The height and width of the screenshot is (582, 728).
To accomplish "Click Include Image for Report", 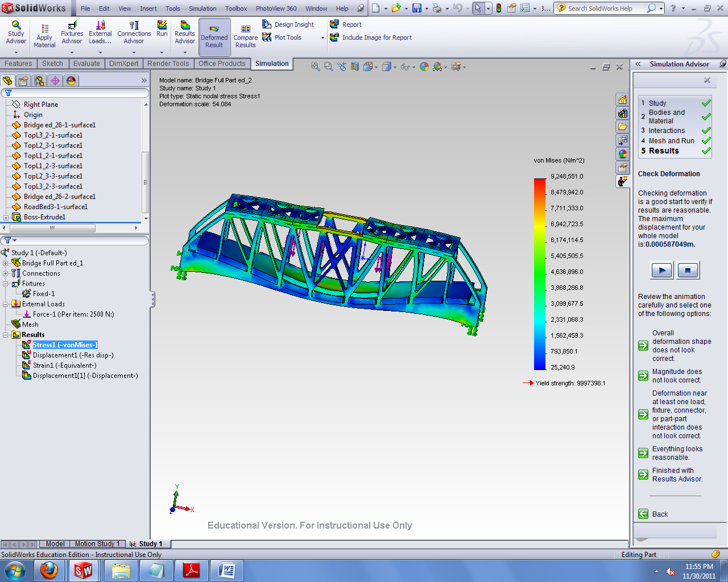I will click(371, 38).
